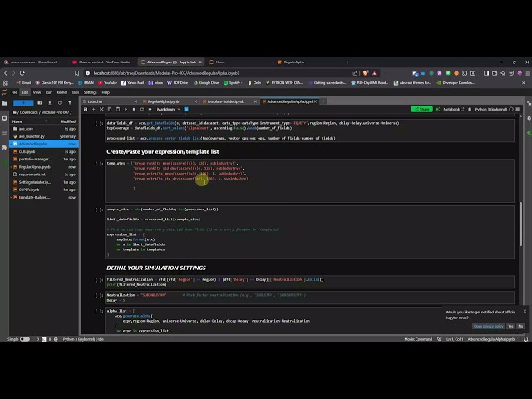Sort the file list by the Name column
The width and height of the screenshot is (532, 399).
tap(30, 121)
